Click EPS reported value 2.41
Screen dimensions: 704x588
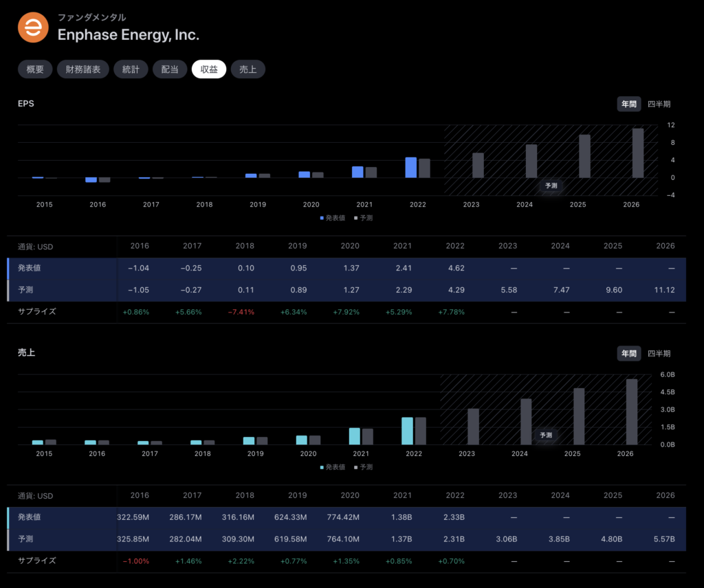pyautogui.click(x=404, y=268)
